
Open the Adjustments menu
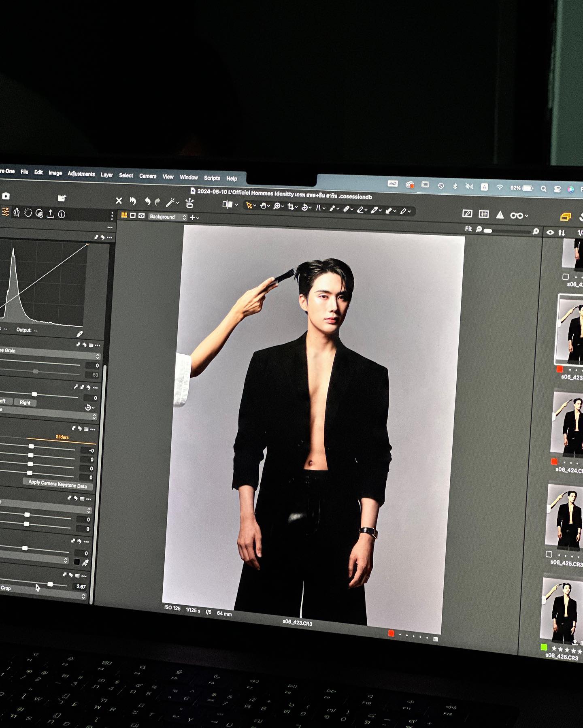pos(81,174)
